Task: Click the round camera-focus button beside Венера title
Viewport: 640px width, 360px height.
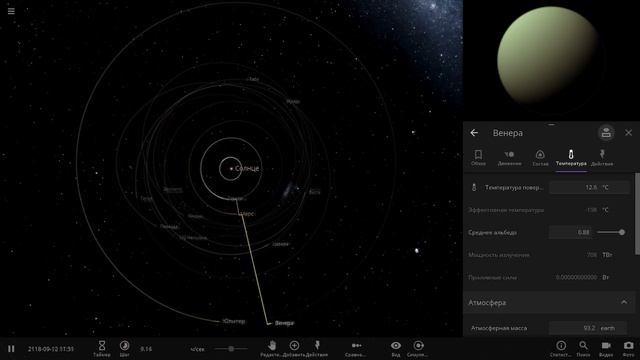Action: click(x=606, y=133)
